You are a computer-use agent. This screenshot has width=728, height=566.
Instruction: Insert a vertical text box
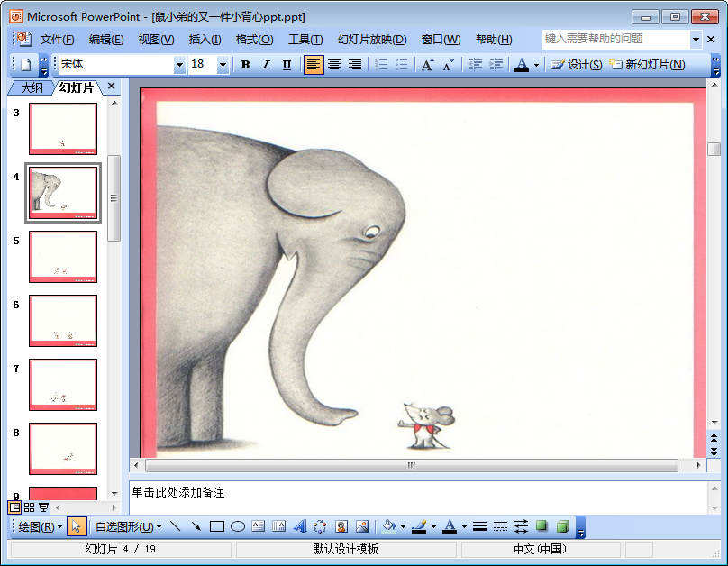click(279, 526)
